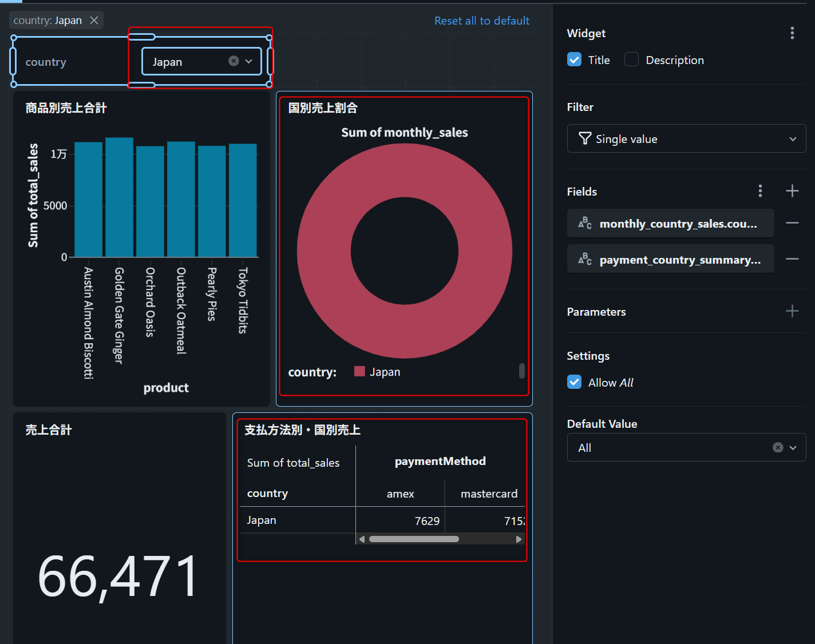Open the Fields section options menu

pyautogui.click(x=760, y=191)
